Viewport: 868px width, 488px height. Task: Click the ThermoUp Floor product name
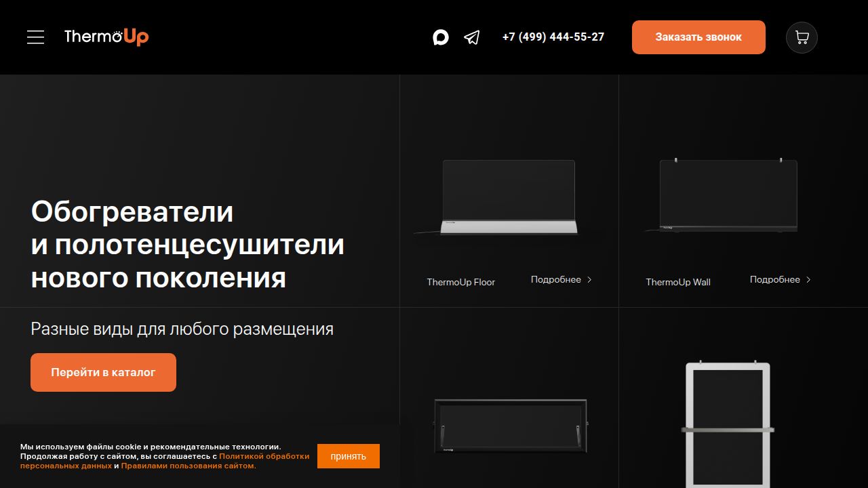click(461, 282)
